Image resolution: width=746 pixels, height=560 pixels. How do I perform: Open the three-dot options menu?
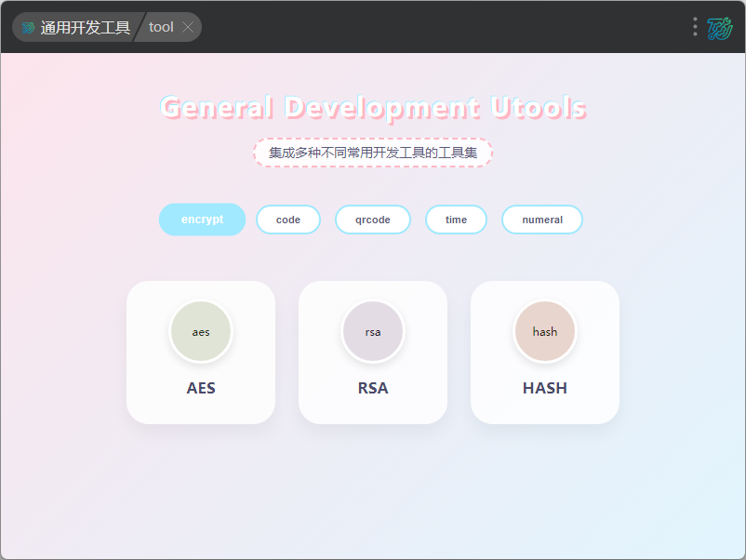pos(695,27)
